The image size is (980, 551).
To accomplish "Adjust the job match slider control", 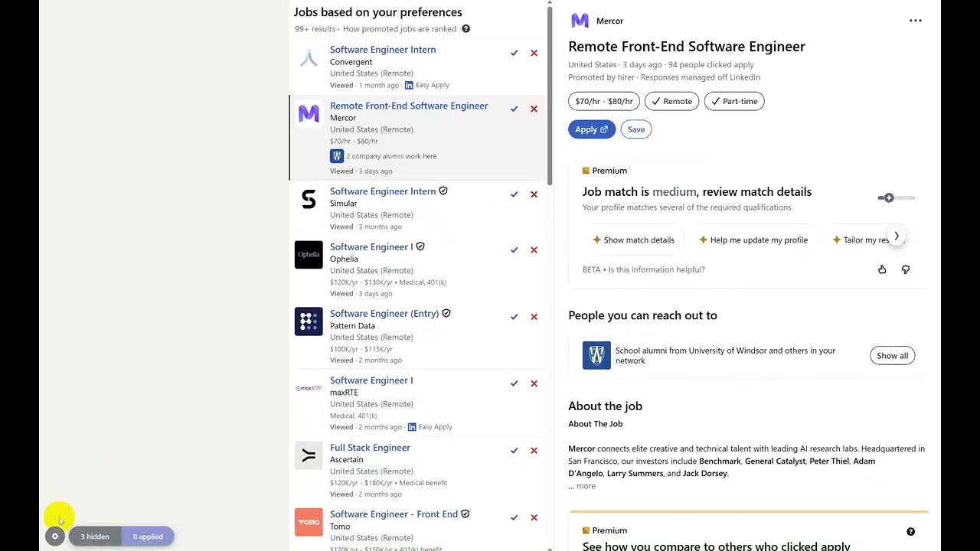I will 887,197.
